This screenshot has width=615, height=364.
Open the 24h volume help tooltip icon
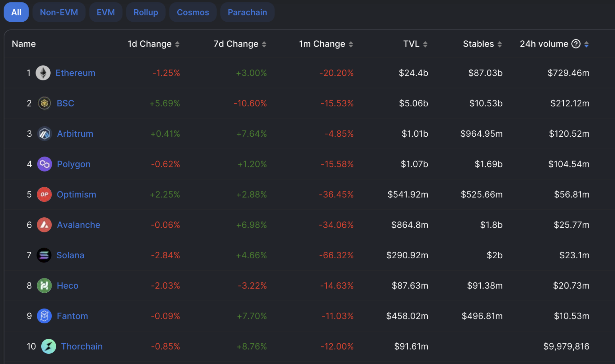tap(576, 44)
